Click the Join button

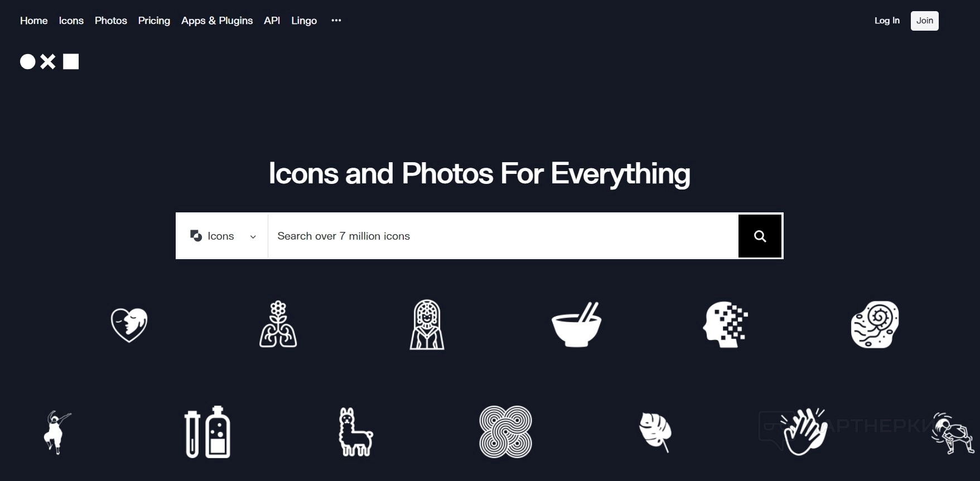(924, 21)
